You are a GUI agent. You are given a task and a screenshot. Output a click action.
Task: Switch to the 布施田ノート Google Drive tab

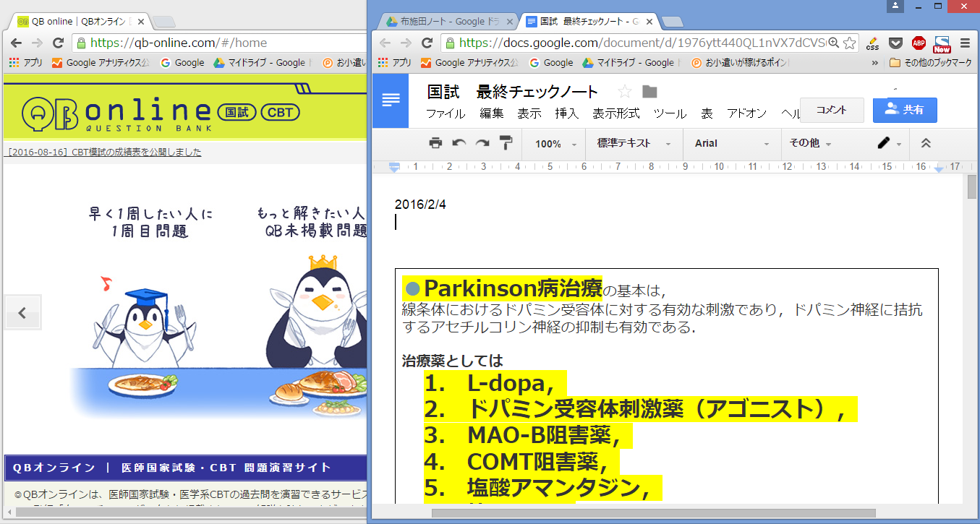pos(448,22)
